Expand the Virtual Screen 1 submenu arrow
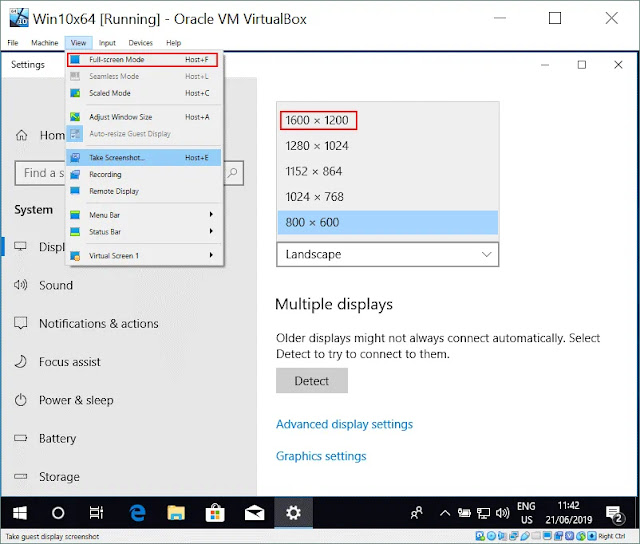The image size is (640, 544). pos(211,255)
